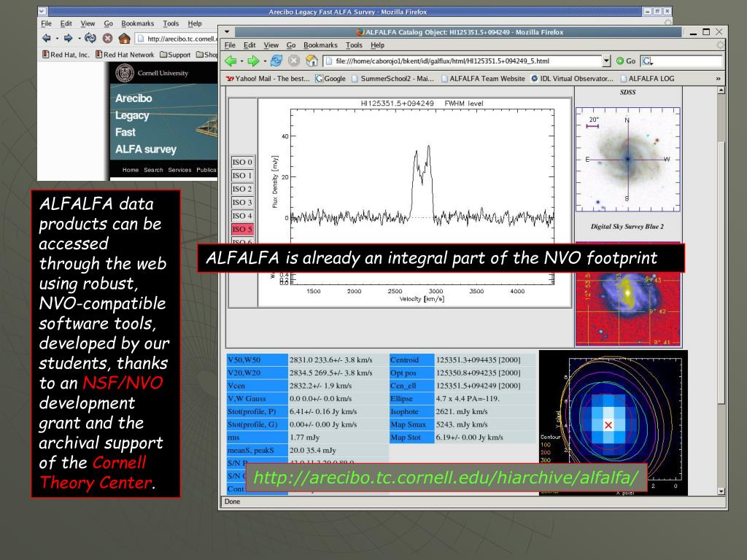Click page icon in Arecibo window URL bar
The height and width of the screenshot is (560, 747).
pos(141,39)
